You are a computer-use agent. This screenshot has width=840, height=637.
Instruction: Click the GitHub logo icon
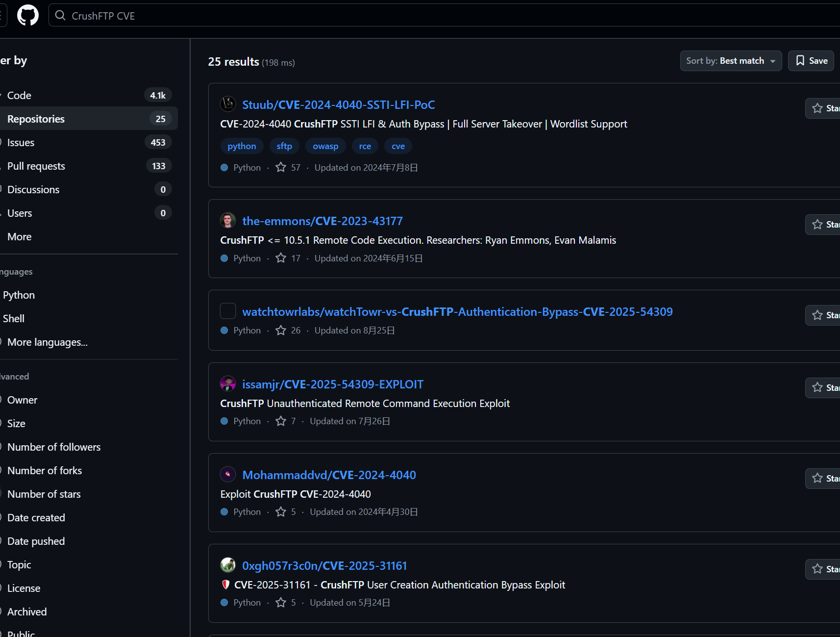click(28, 16)
